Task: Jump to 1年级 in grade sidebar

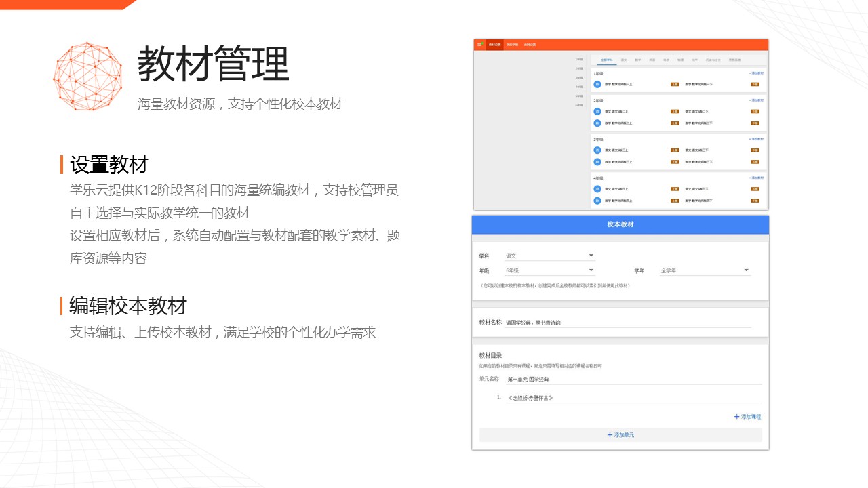Action: [579, 60]
